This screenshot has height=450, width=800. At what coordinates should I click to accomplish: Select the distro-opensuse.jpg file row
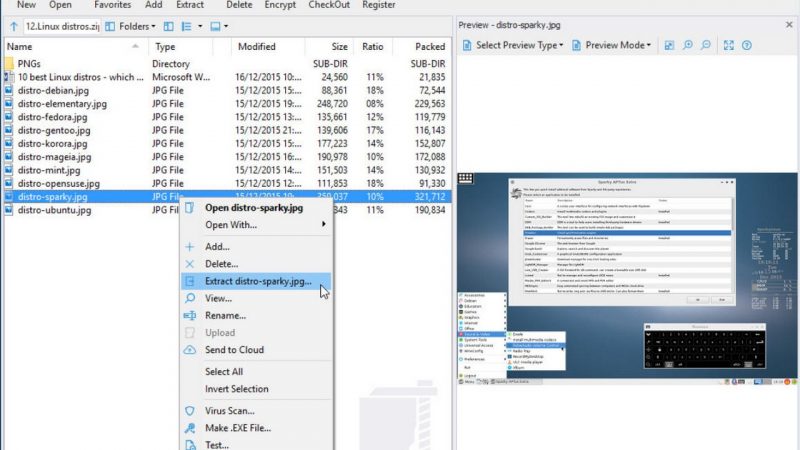point(227,183)
